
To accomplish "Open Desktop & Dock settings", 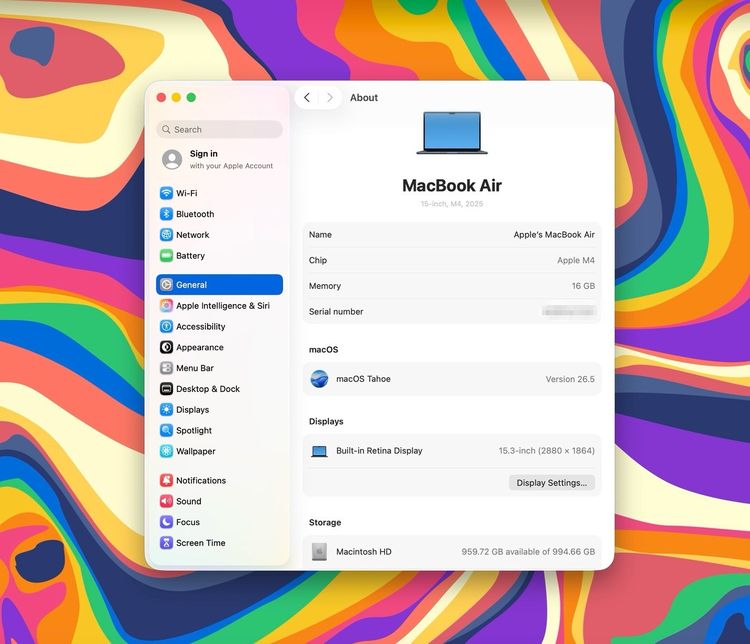I will click(220, 389).
